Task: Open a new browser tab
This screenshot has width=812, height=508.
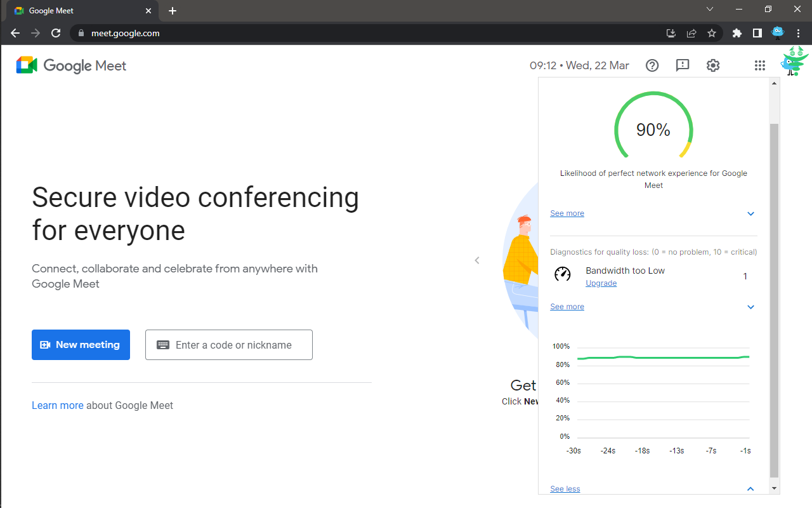Action: (173, 11)
